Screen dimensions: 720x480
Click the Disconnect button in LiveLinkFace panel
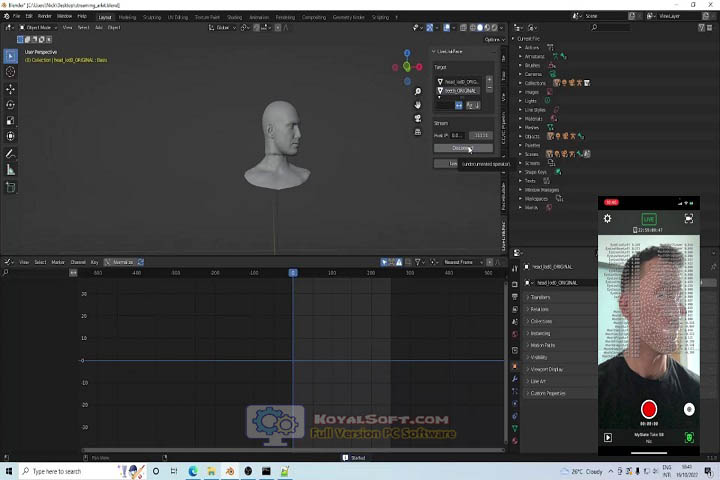[x=463, y=148]
